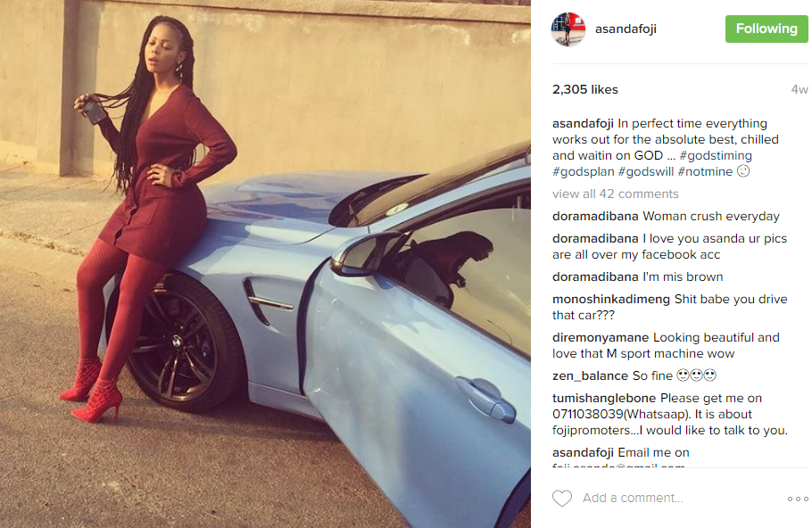Open the #godsplan hashtag
Screen dimensions: 812x528
click(583, 171)
